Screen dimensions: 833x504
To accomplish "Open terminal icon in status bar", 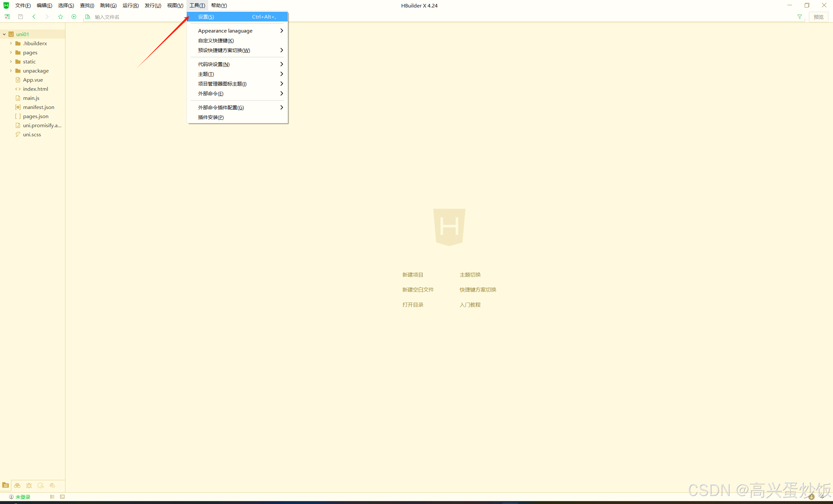I will [x=62, y=497].
